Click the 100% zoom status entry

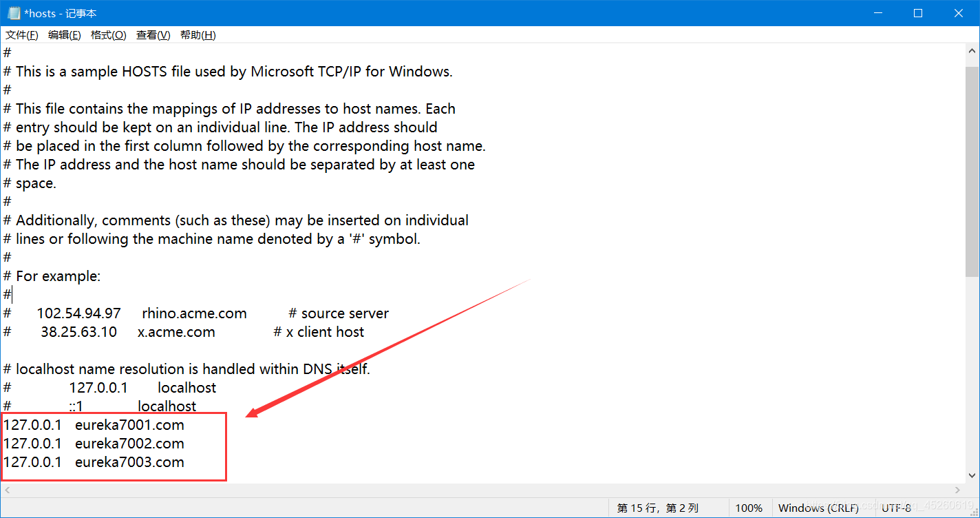pos(749,508)
